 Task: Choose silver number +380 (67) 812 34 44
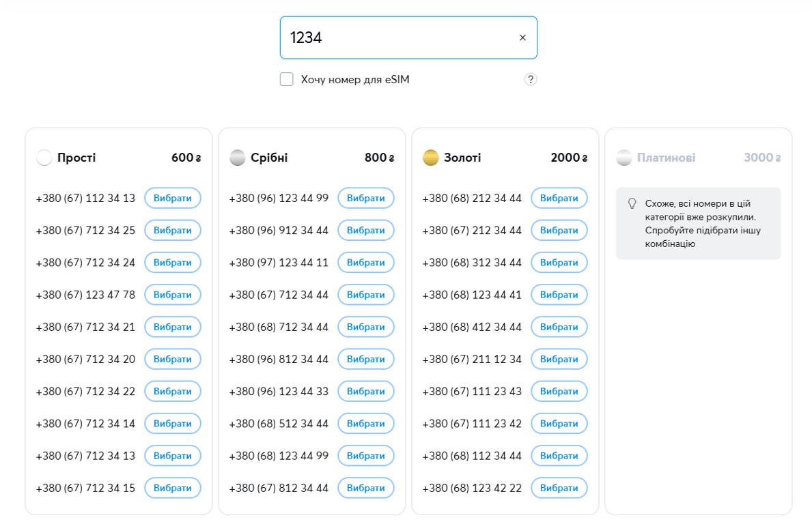[x=366, y=488]
